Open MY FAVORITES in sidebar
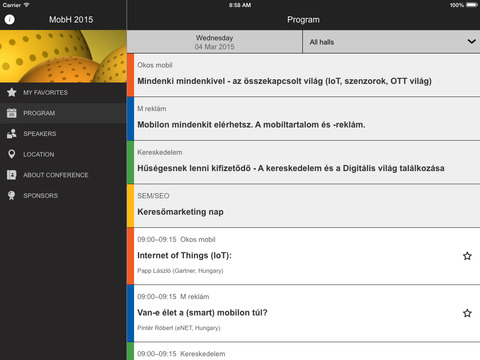 coord(63,93)
